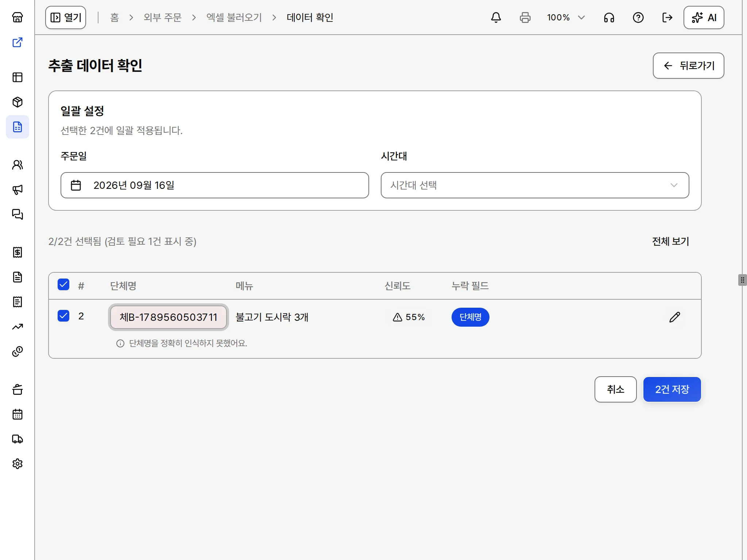747x560 pixels.
Task: Open settings gear in sidebar
Action: tap(18, 464)
